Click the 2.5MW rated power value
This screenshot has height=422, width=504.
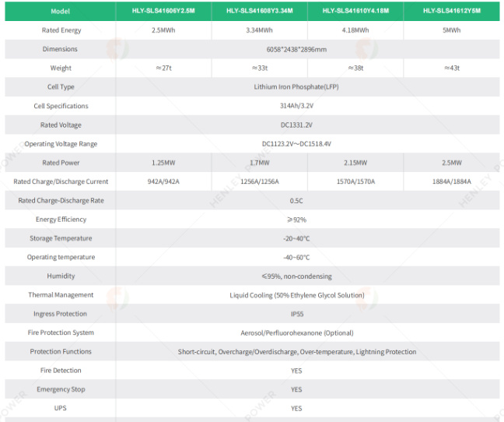point(451,163)
